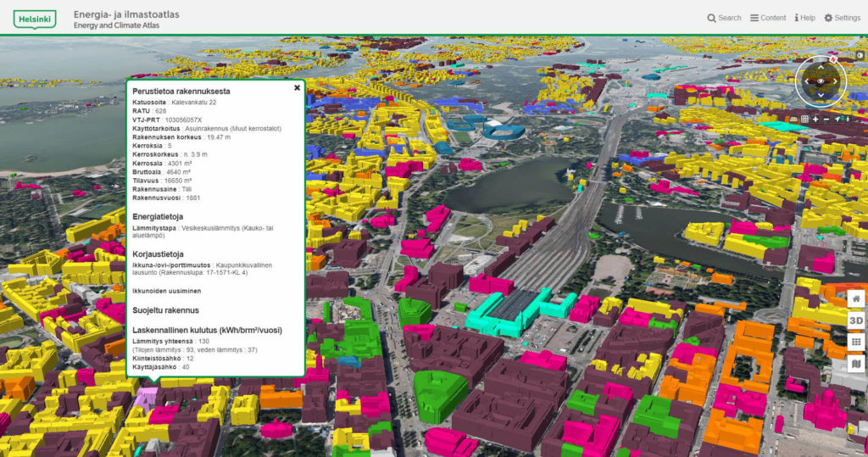This screenshot has width=868, height=457.
Task: Click the Ikkunoiden uusiminen text
Action: tap(167, 291)
